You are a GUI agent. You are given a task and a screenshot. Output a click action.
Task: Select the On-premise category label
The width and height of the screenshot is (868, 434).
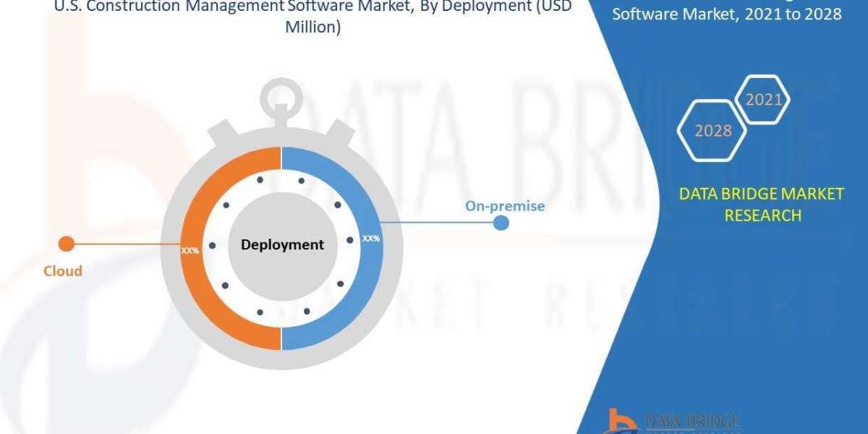[506, 205]
